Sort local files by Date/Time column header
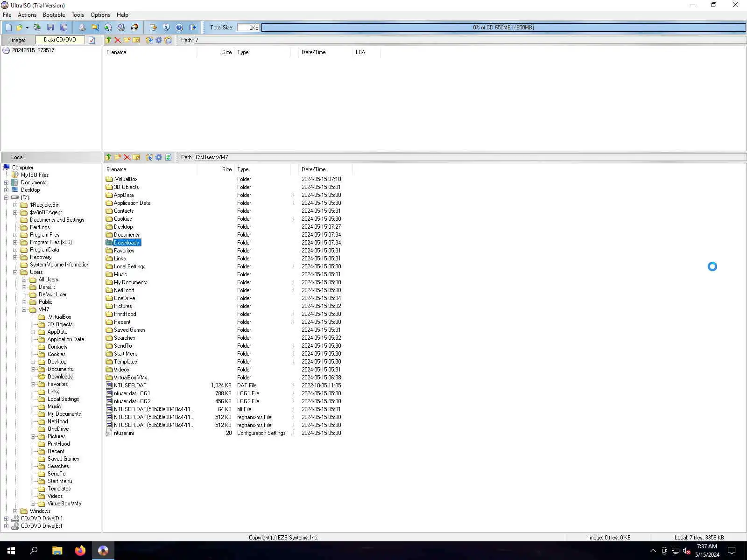 coord(325,169)
